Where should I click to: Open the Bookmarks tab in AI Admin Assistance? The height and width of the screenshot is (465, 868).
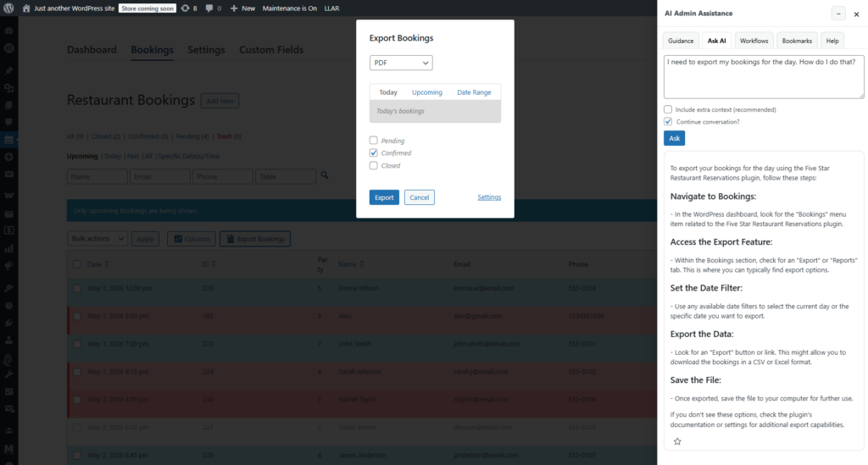pos(797,41)
